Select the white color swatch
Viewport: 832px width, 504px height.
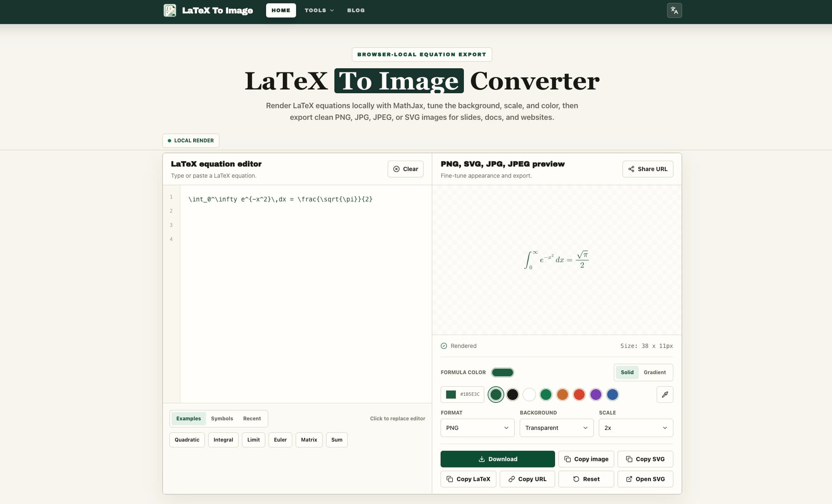point(529,395)
